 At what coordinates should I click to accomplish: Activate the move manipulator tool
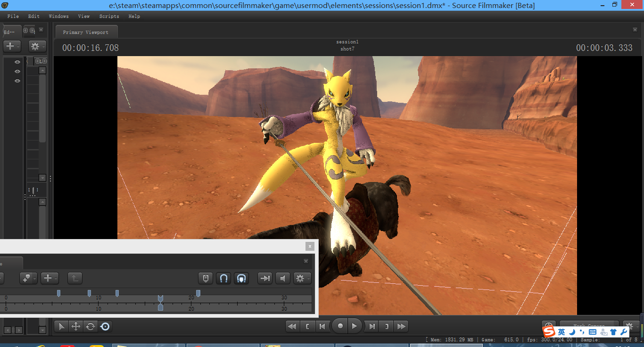(75, 326)
